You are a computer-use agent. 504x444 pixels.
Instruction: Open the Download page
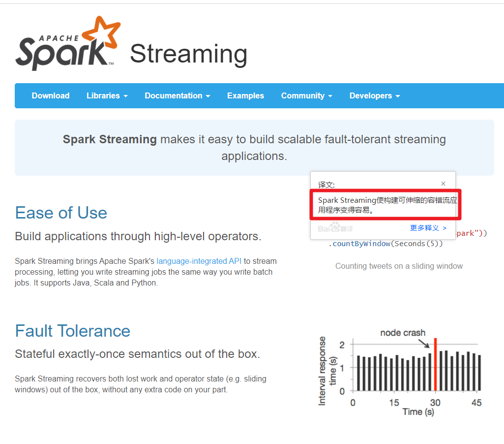click(x=51, y=95)
